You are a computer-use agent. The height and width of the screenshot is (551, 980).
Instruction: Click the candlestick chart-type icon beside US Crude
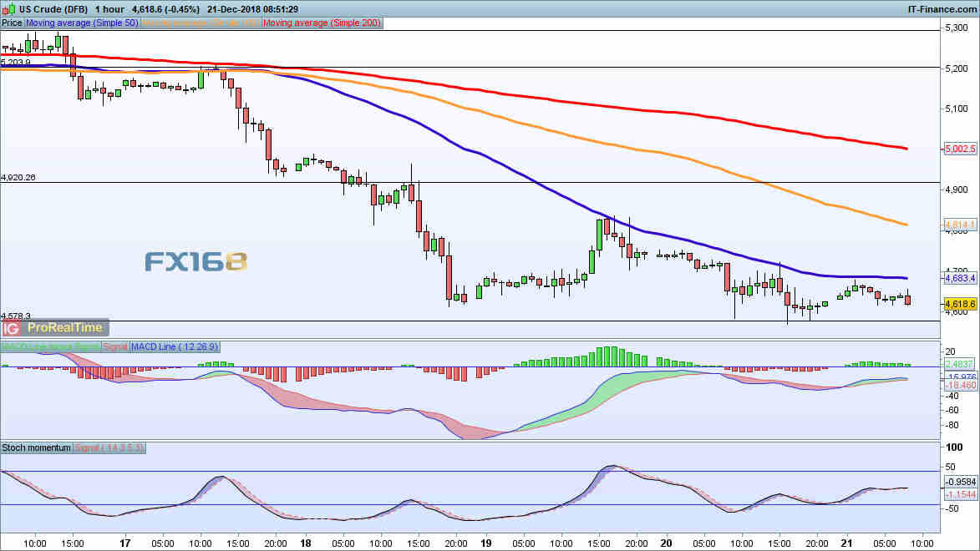pyautogui.click(x=8, y=9)
